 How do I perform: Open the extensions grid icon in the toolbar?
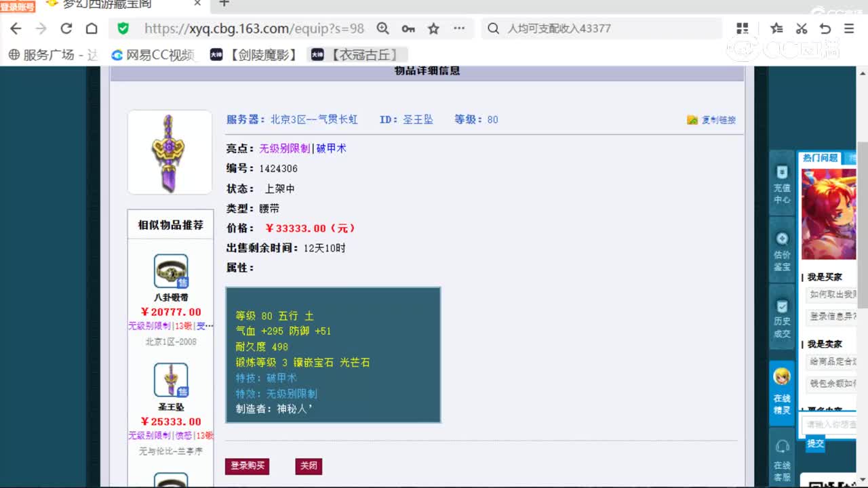(x=743, y=28)
